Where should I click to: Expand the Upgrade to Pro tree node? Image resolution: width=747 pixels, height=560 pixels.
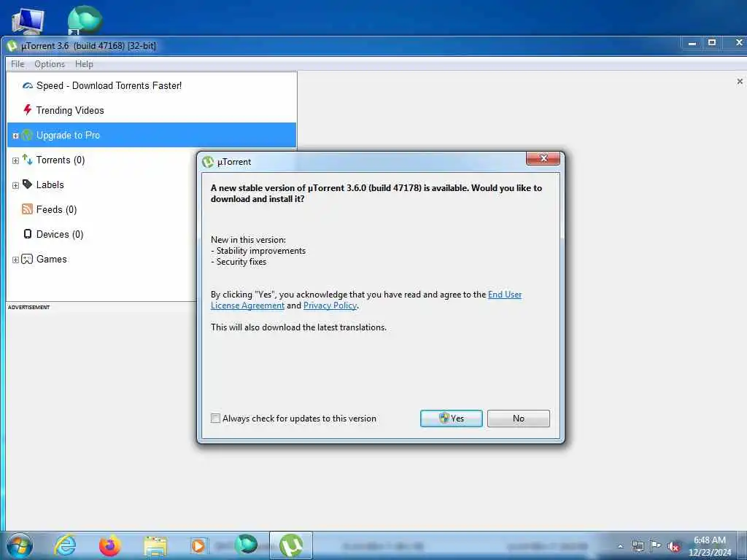[15, 136]
